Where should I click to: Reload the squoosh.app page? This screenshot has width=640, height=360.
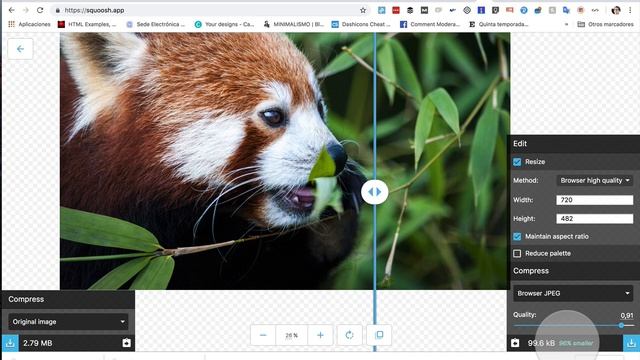coord(40,10)
